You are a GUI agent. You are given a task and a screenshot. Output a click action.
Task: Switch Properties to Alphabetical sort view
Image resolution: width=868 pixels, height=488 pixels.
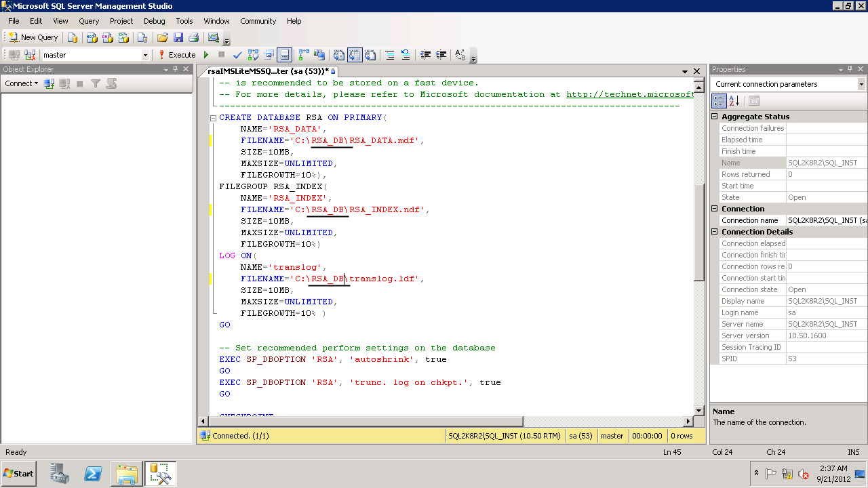point(734,101)
